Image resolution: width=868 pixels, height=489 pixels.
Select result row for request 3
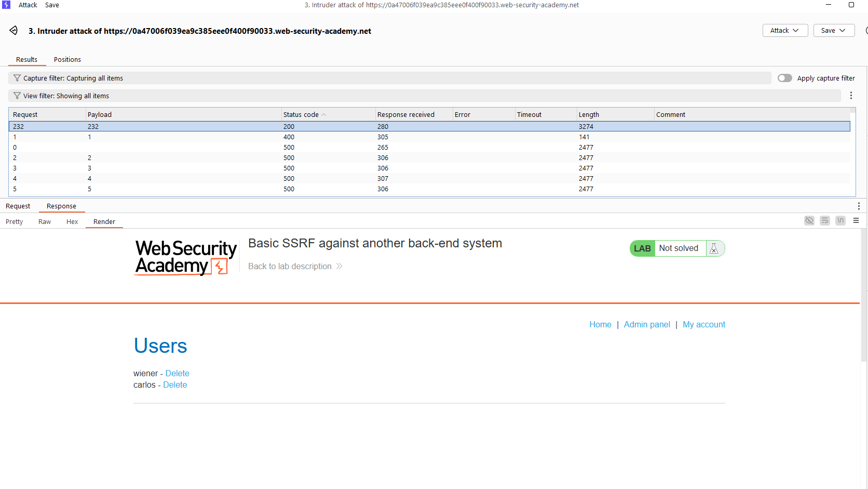429,168
